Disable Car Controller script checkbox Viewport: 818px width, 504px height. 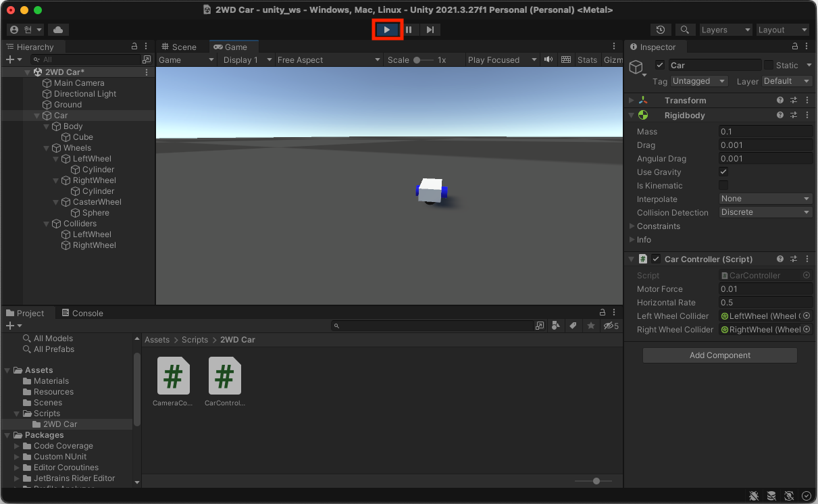[x=656, y=259]
